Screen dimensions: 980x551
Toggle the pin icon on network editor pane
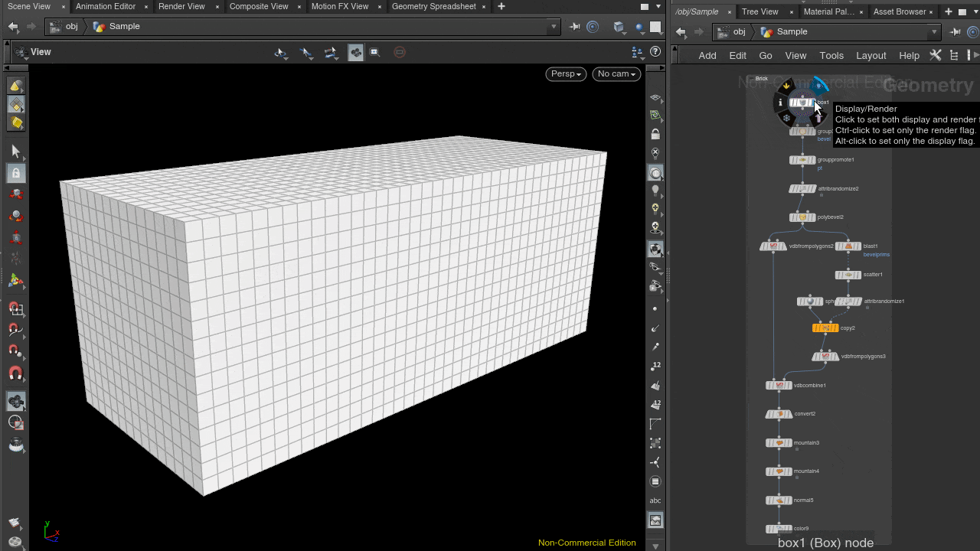click(x=955, y=32)
